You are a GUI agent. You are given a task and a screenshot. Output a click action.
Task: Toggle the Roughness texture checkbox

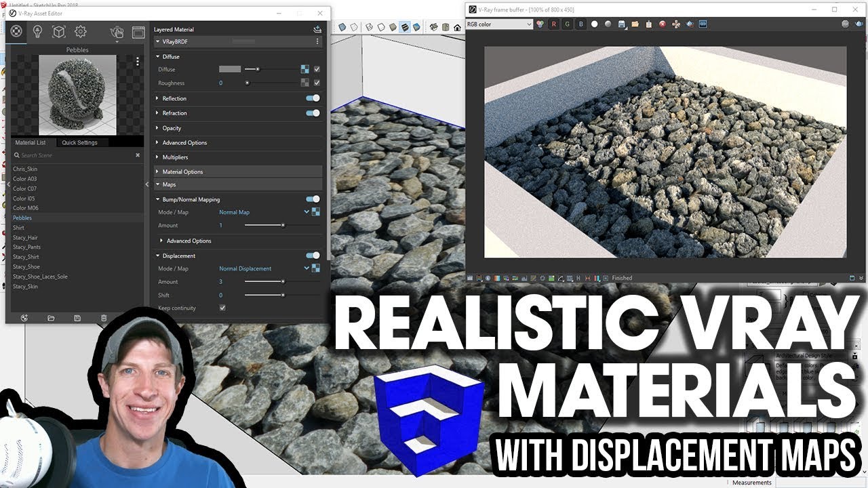point(317,83)
